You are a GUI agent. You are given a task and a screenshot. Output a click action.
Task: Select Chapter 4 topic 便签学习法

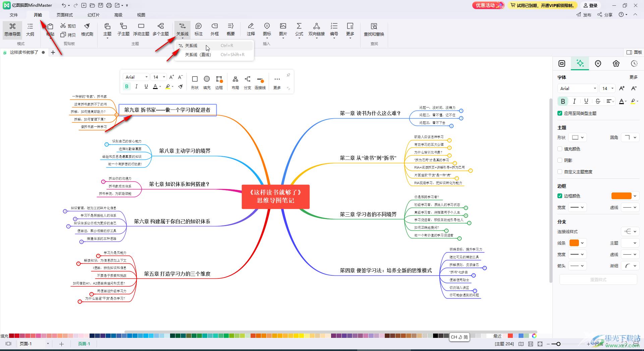pyautogui.click(x=386, y=270)
